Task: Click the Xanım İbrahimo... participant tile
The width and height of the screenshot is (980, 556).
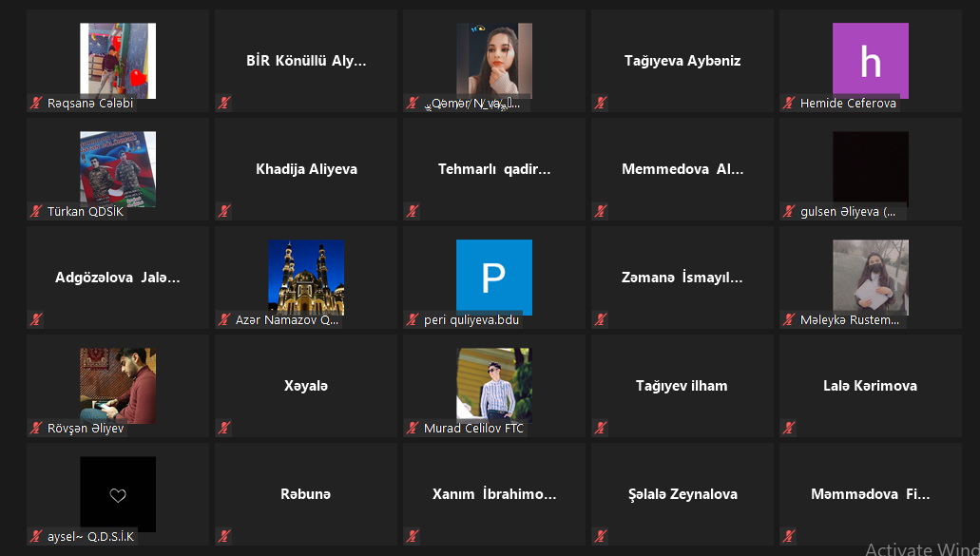Action: tap(494, 494)
